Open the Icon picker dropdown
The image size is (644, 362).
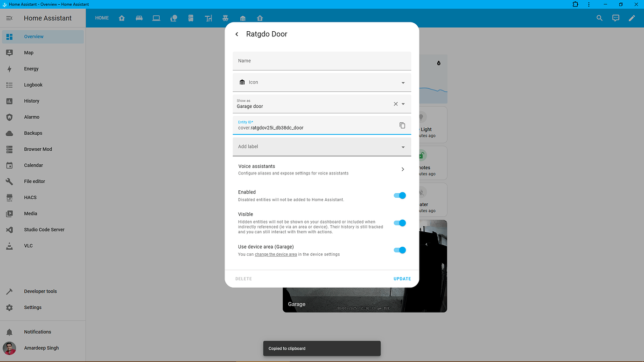click(x=402, y=82)
